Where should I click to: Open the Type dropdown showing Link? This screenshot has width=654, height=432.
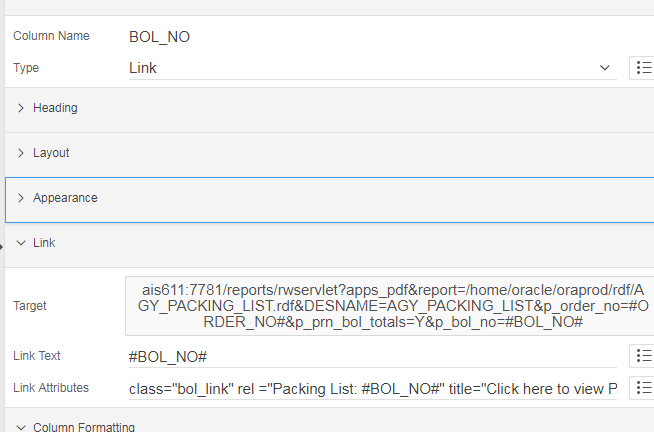click(372, 68)
